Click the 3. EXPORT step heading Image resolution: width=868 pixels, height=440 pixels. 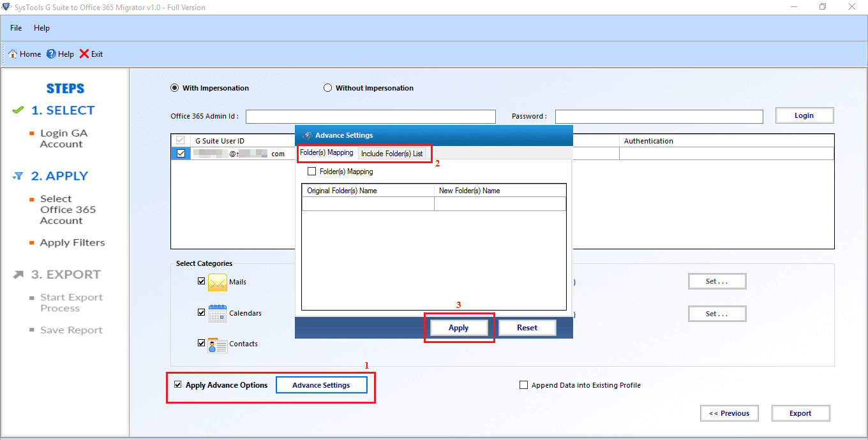(66, 274)
